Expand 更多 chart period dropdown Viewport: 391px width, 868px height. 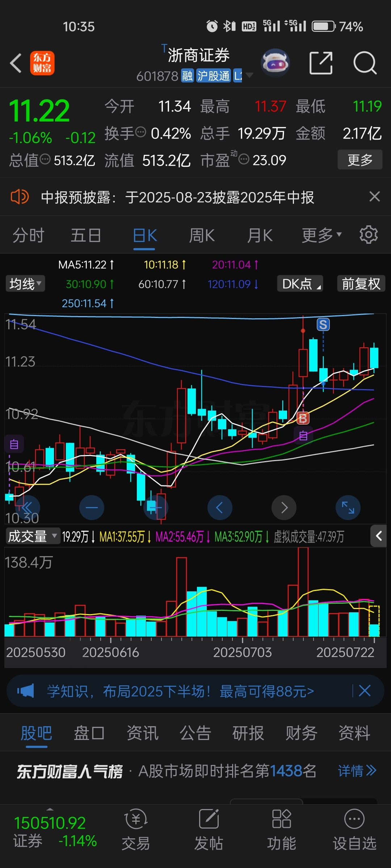[x=321, y=235]
